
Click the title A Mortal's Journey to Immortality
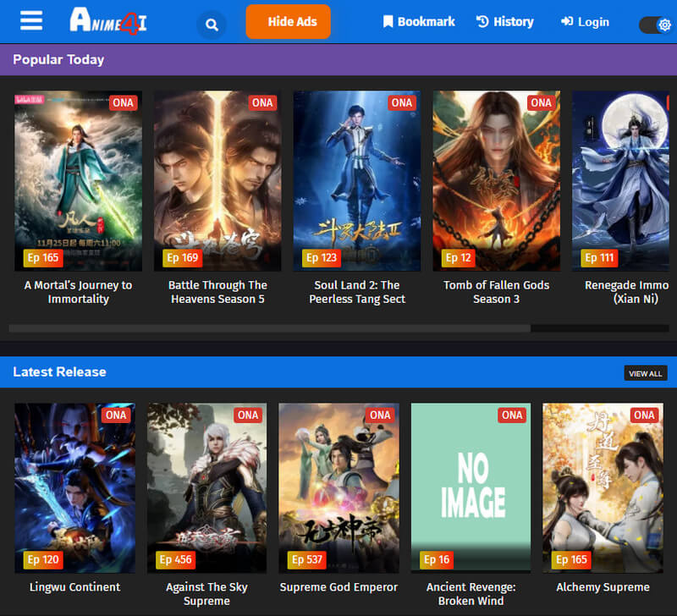(x=78, y=292)
